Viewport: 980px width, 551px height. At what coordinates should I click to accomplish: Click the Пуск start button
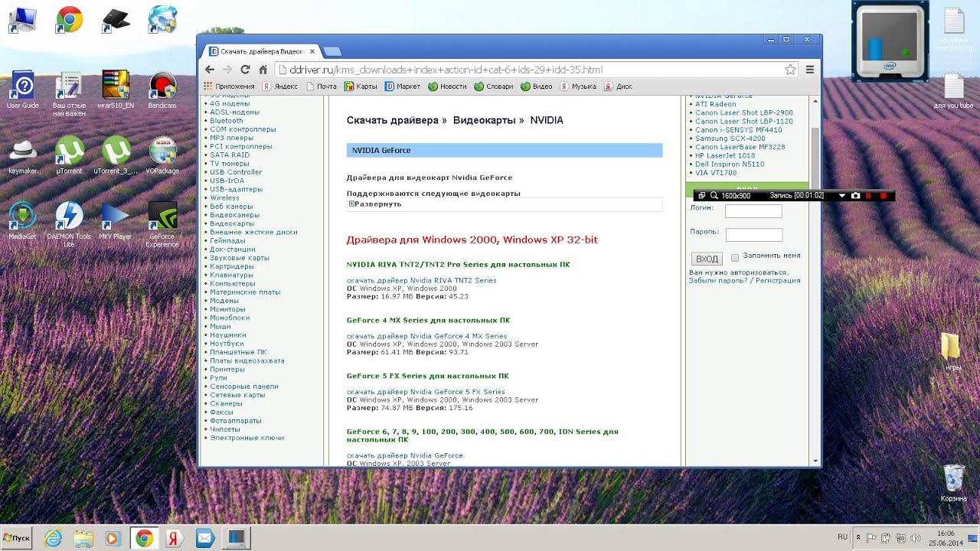16,538
